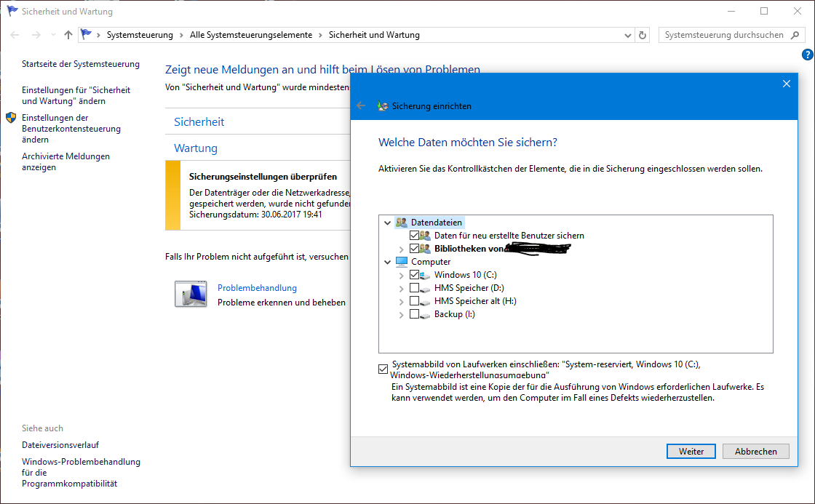Expand the HMS Speicher (D:) node
Screen dimensions: 815x504
[x=401, y=289]
